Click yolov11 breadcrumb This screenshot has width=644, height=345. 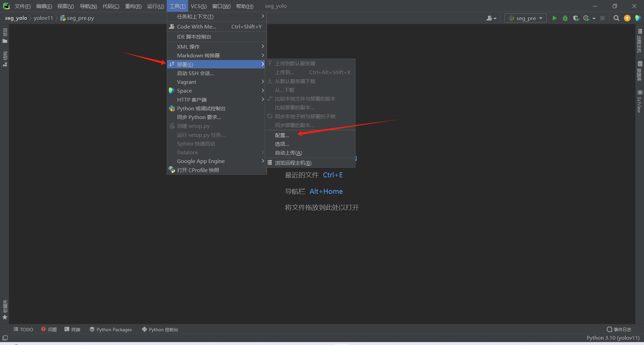tap(43, 18)
